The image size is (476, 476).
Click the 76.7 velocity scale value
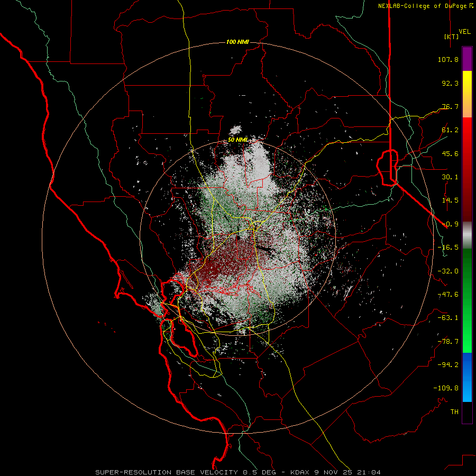click(x=450, y=106)
